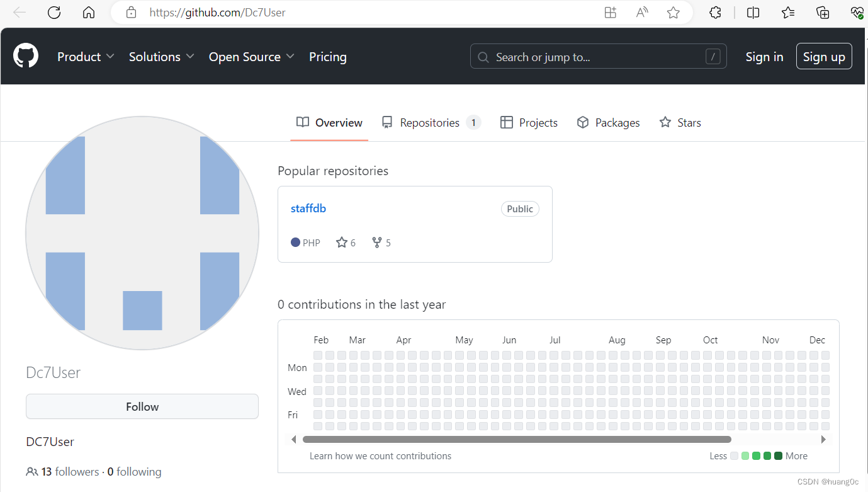
Task: Click the 'Popular repositories' heading
Action: point(333,171)
